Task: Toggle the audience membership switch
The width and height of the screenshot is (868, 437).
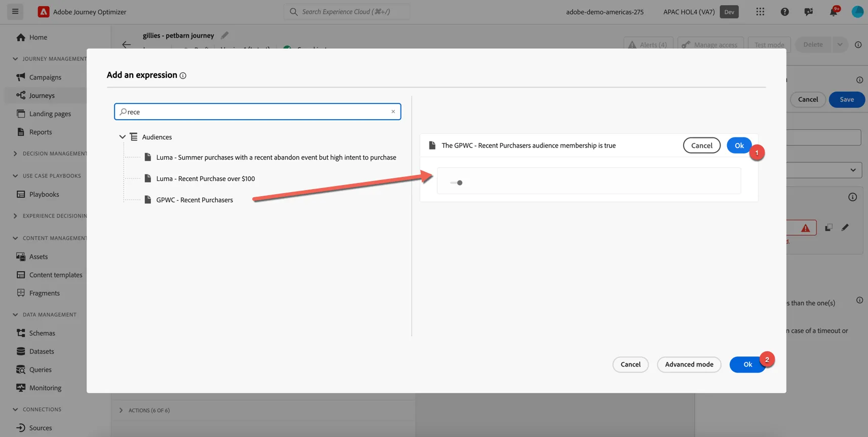Action: (456, 183)
